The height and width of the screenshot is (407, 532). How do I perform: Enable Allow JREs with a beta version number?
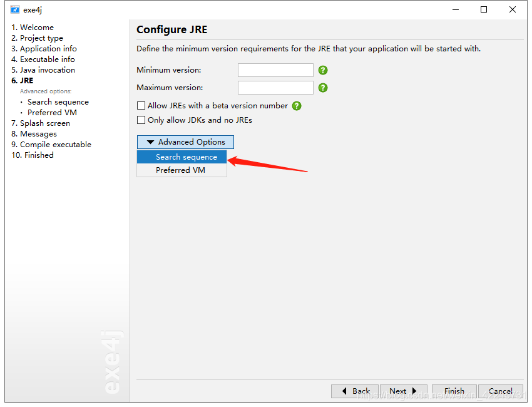[141, 106]
